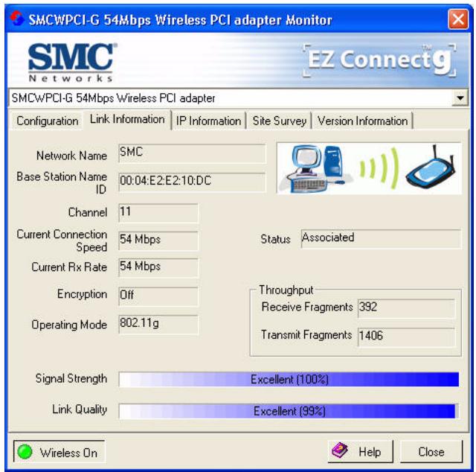Close the window with the red X

pos(458,19)
